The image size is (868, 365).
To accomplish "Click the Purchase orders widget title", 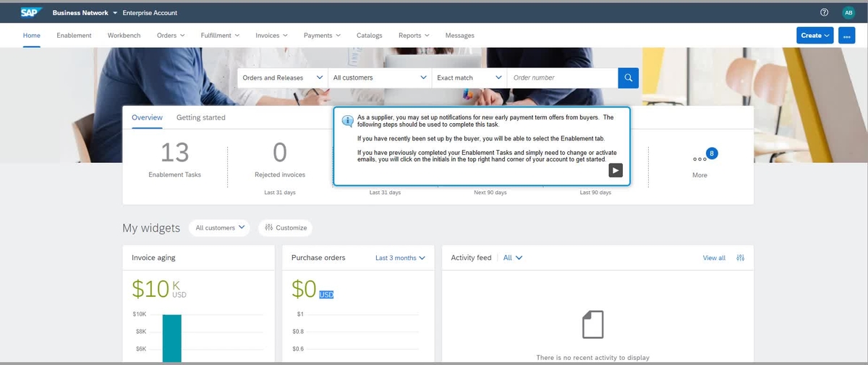I will (x=318, y=258).
